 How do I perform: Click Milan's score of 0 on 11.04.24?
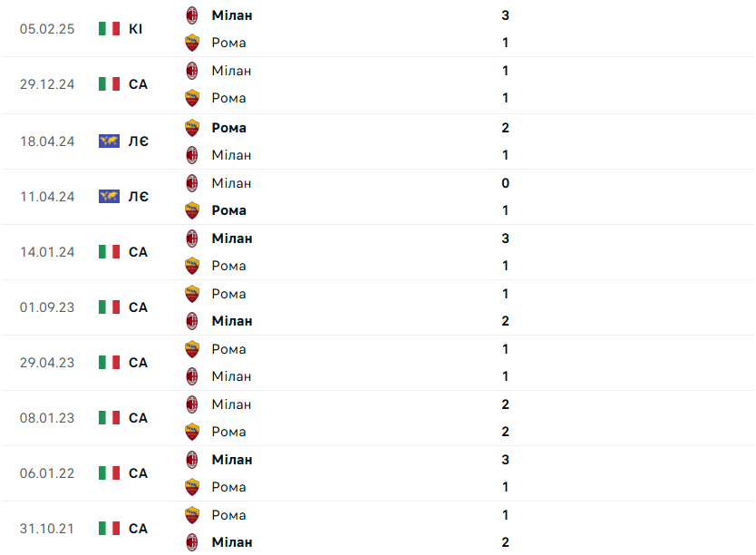point(505,183)
